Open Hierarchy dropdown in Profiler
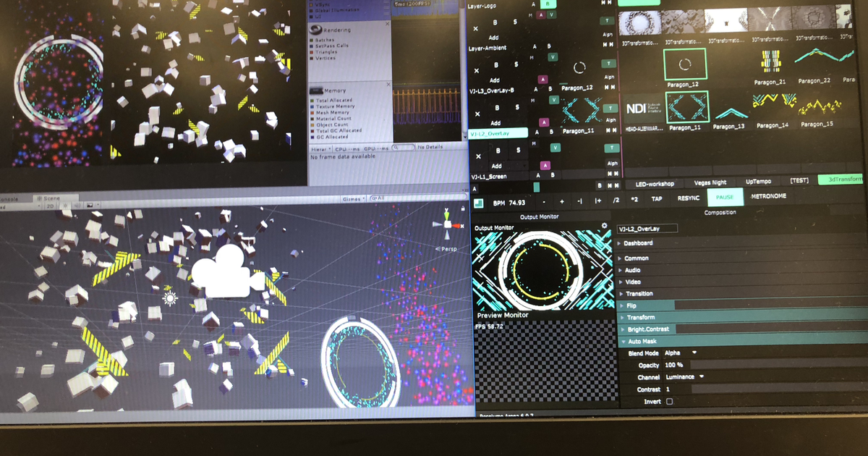This screenshot has height=456, width=868. point(321,149)
